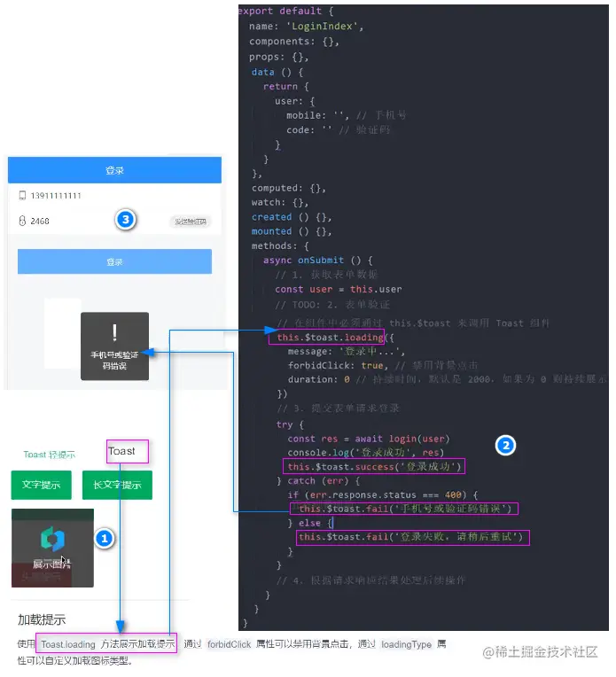This screenshot has height=677, width=616.
Task: Click the Toast.loading inline code
Action: [68, 644]
